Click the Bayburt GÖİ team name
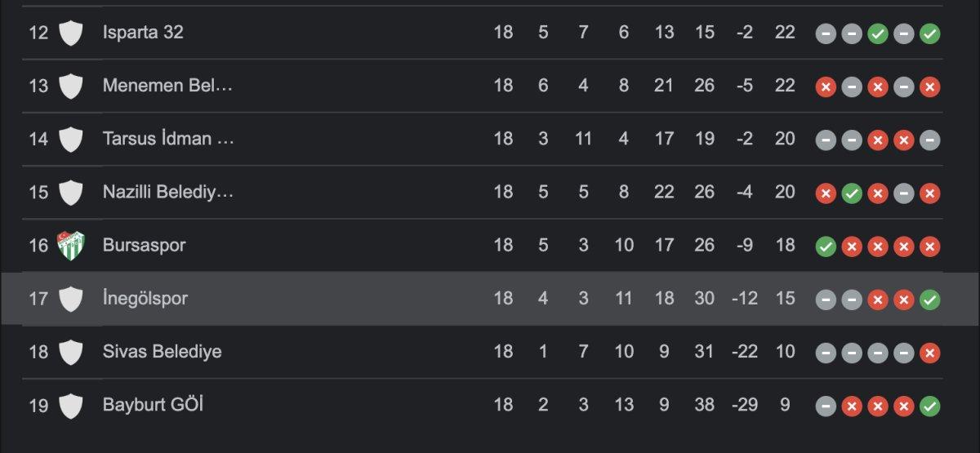This screenshot has width=980, height=453. point(153,405)
